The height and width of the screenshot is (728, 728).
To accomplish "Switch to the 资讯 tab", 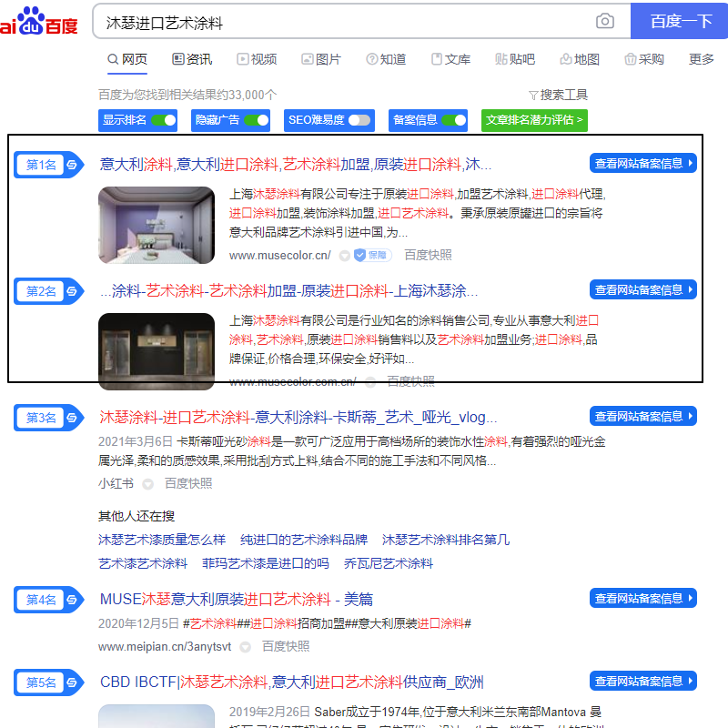I will point(192,59).
